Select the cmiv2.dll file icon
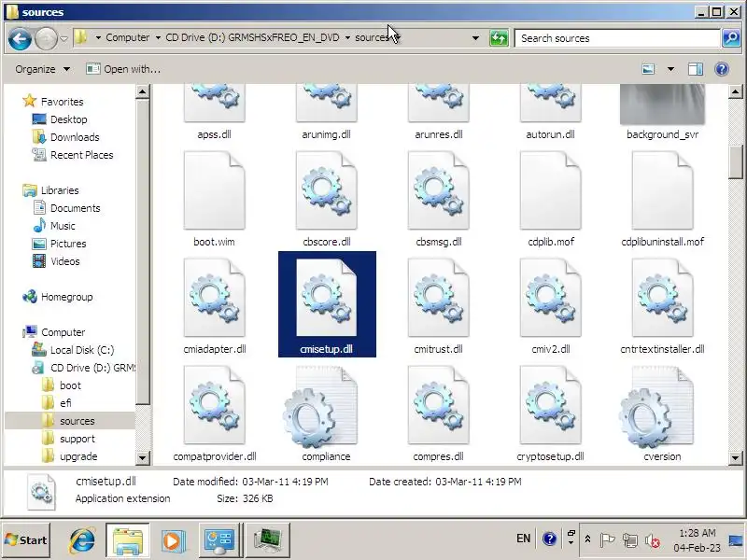Screen dimensions: 747x560 [550, 298]
